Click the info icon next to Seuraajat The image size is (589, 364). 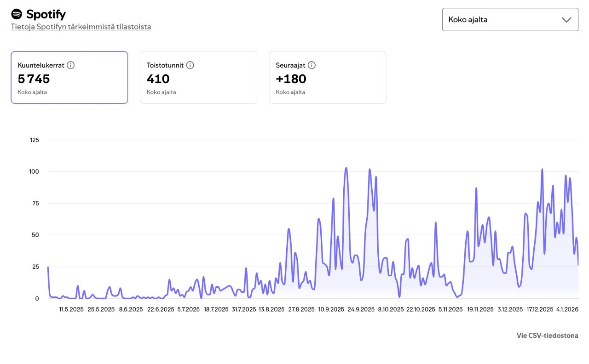(312, 65)
